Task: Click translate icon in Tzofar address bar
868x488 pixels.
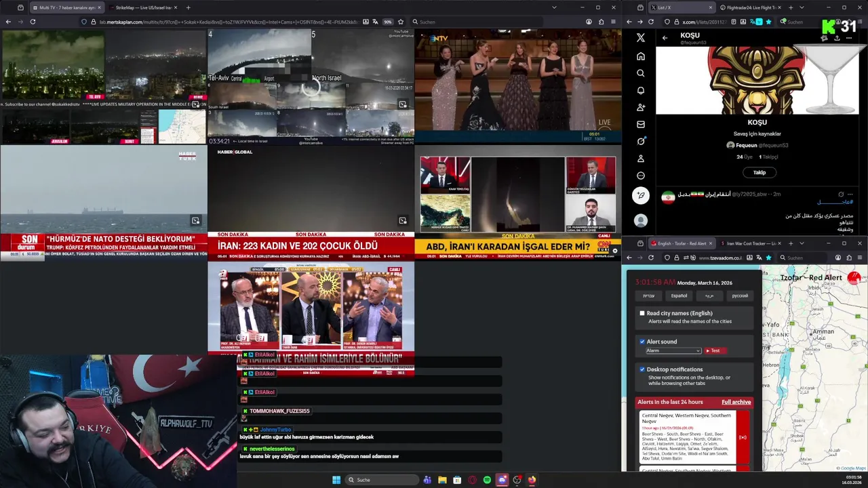Action: (759, 258)
